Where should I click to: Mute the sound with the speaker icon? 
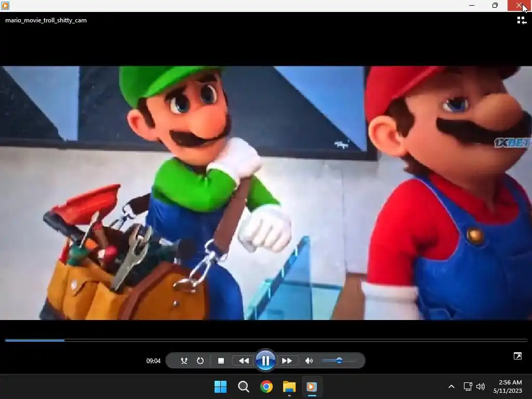pos(309,361)
